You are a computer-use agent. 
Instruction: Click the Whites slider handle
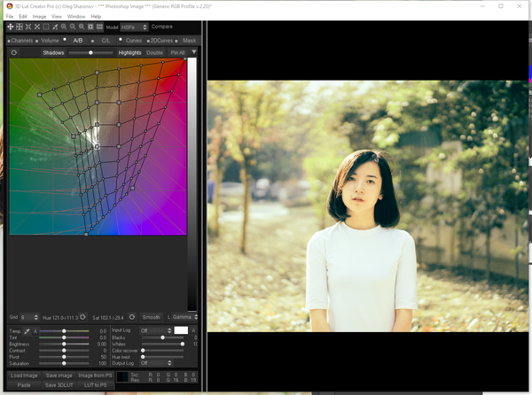(183, 344)
